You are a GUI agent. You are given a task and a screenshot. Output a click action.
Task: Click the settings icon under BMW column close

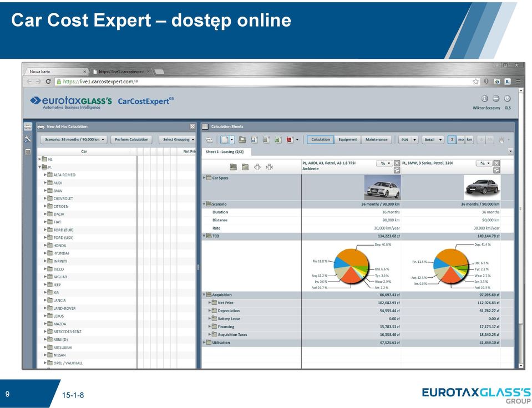pos(496,170)
